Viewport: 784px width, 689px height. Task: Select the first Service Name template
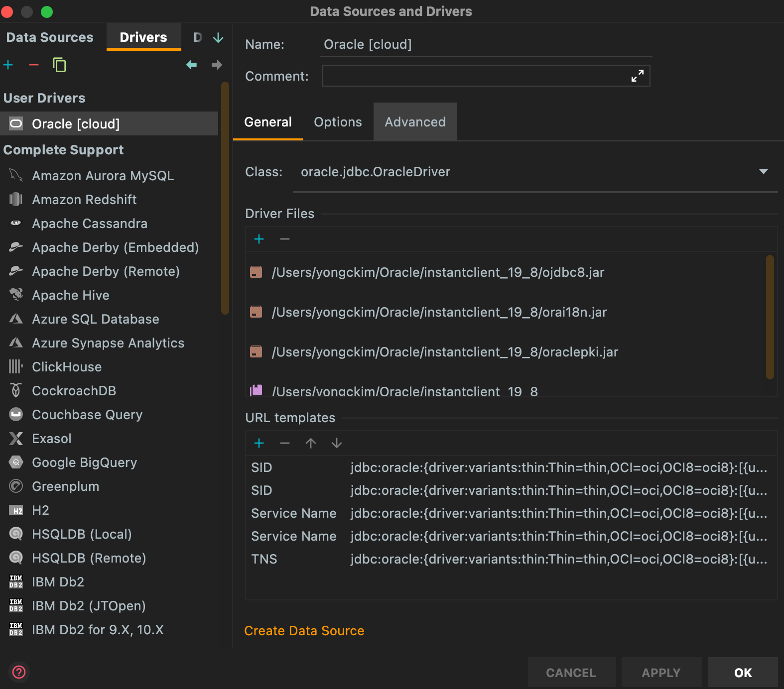point(511,513)
